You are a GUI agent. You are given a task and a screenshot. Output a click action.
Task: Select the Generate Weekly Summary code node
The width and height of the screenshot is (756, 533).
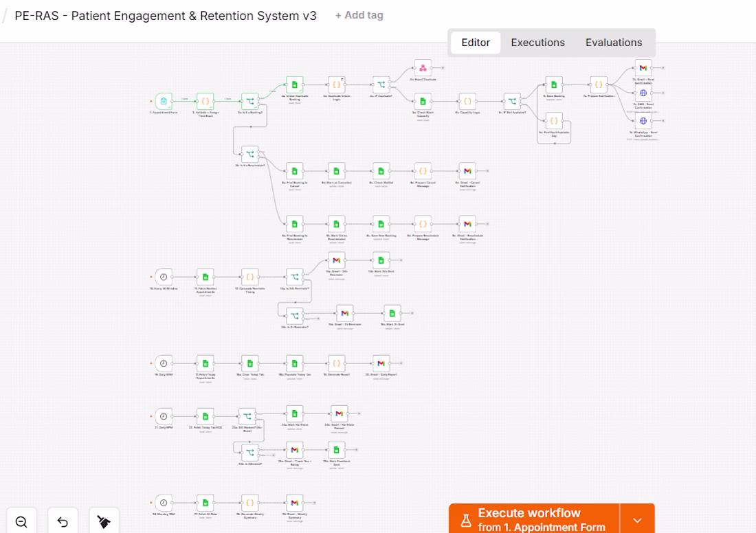[249, 503]
